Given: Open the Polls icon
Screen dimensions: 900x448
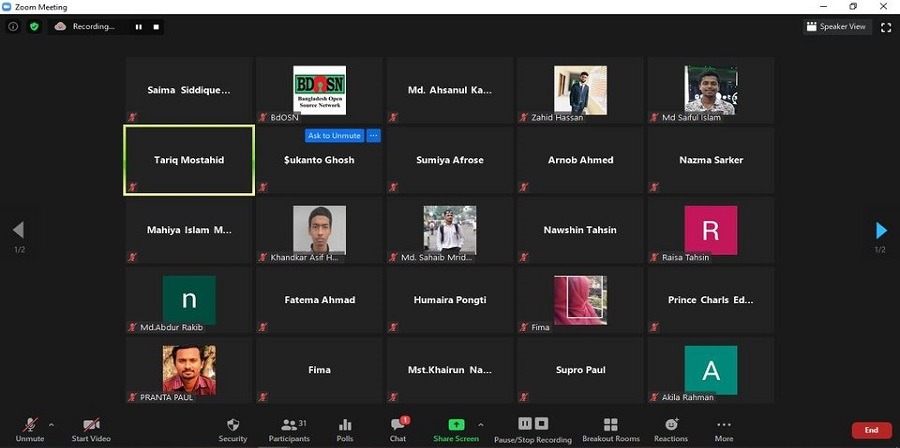Looking at the screenshot, I should coord(345,429).
